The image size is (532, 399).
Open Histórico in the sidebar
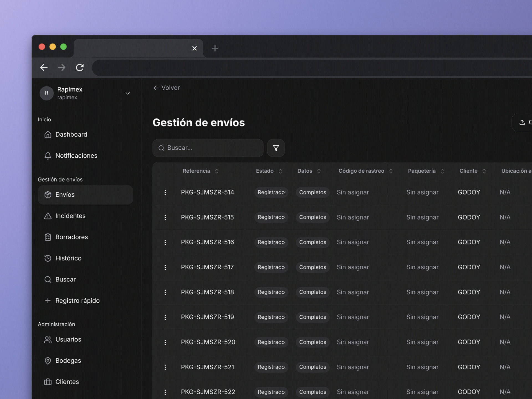[x=85, y=258]
